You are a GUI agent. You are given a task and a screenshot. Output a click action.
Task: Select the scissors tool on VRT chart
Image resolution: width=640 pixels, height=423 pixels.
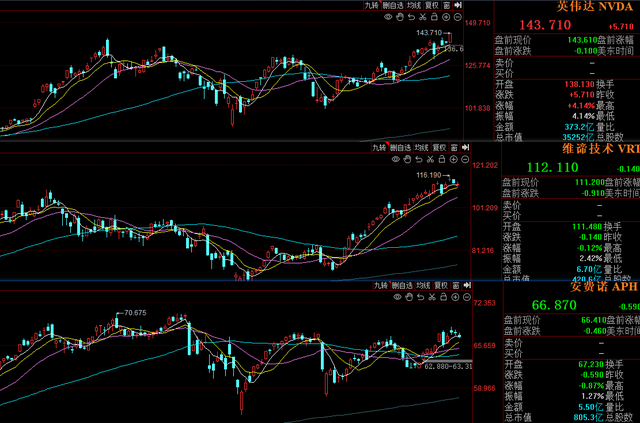[x=430, y=160]
